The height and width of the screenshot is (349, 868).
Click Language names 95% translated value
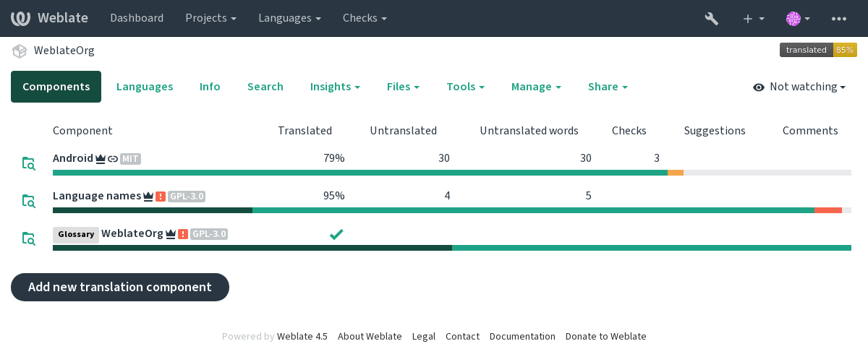click(333, 196)
